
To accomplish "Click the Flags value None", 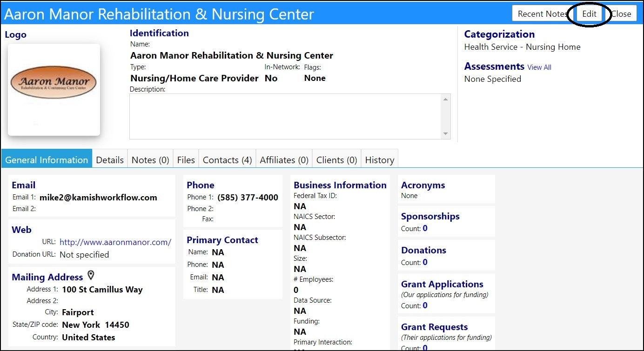I will pyautogui.click(x=315, y=78).
